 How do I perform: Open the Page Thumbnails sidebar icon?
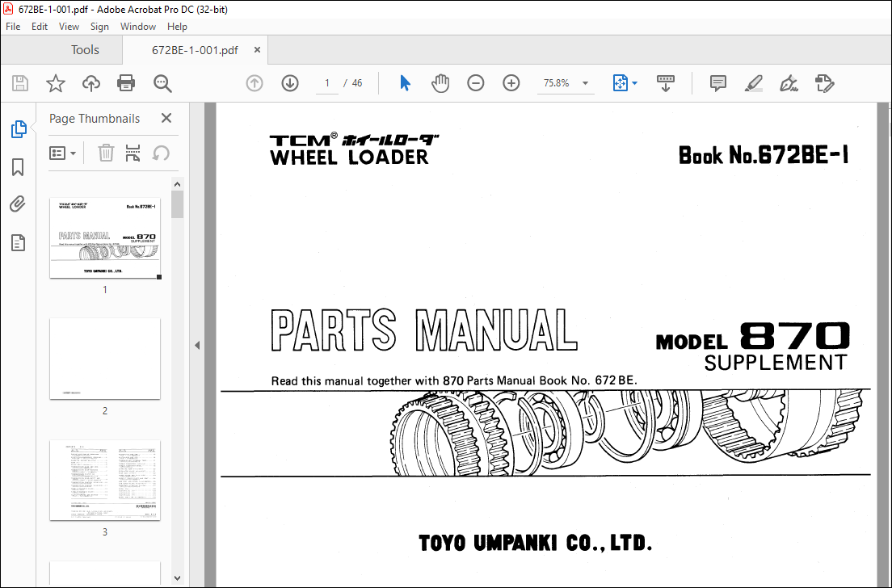tap(19, 129)
